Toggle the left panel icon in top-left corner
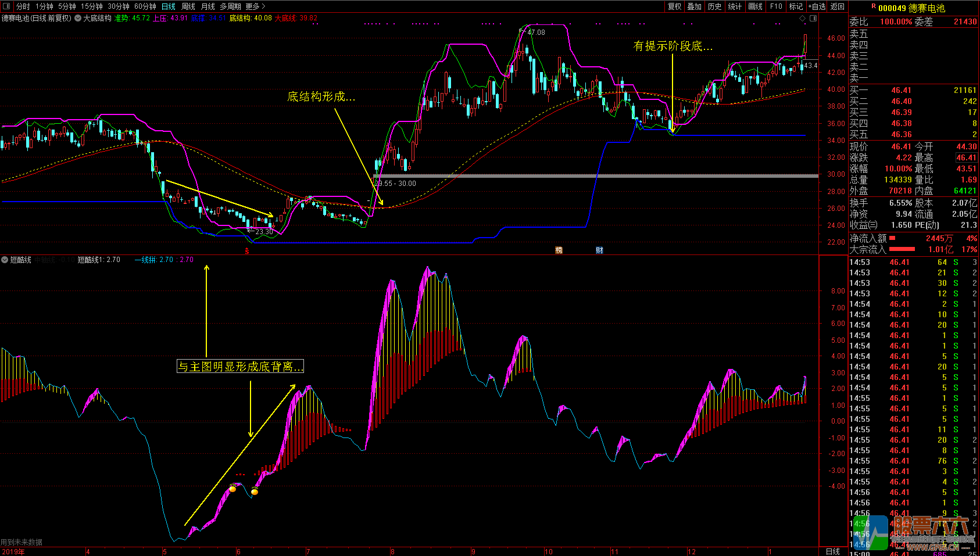980x556 pixels. pos(7,6)
